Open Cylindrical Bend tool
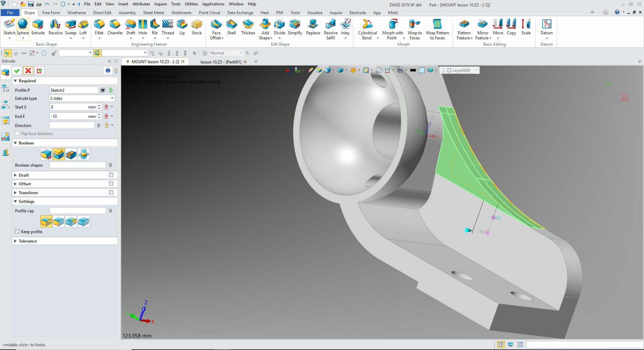The image size is (644, 350). pyautogui.click(x=367, y=29)
